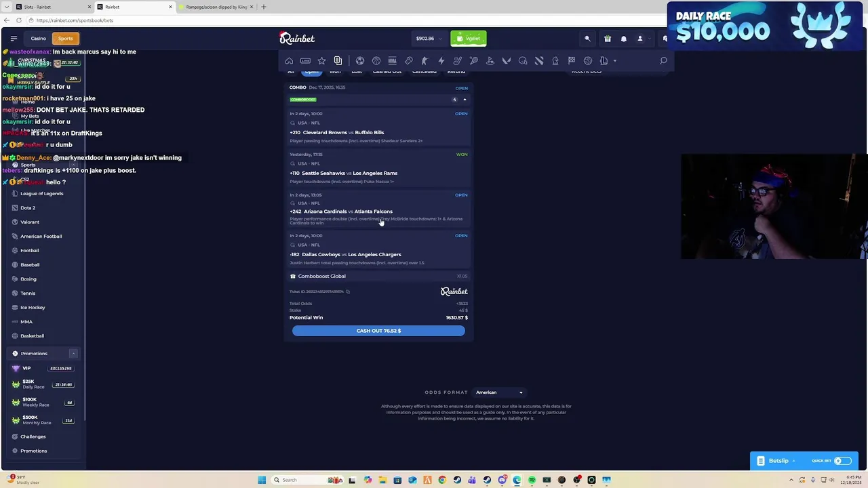
Task: Select the Open bets filter tab
Action: point(311,72)
